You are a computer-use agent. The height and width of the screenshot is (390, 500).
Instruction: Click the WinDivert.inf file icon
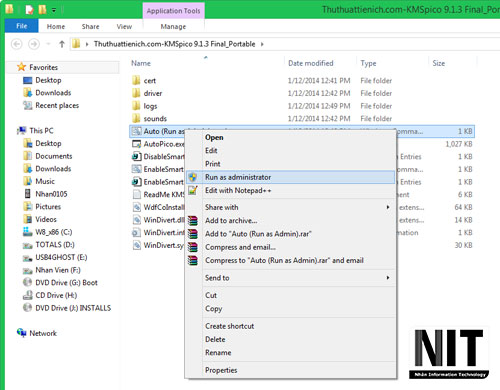click(x=136, y=232)
